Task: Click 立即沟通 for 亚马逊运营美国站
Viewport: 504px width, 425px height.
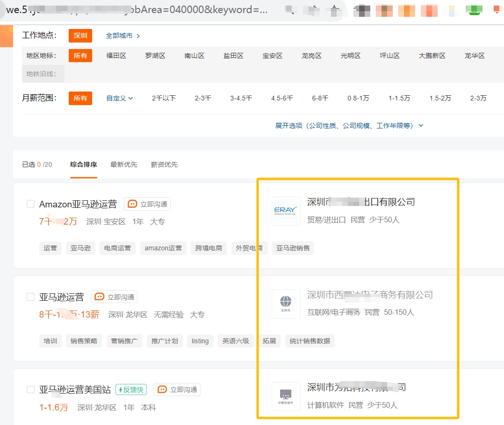Action: [x=177, y=390]
